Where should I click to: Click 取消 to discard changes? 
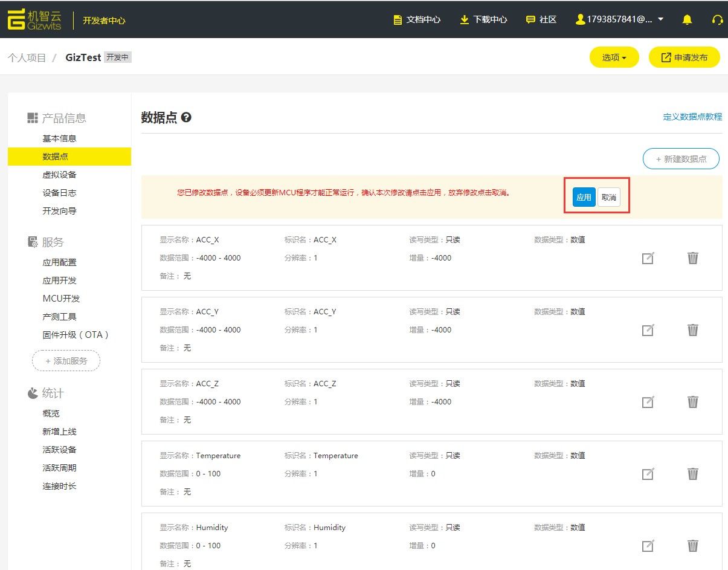click(609, 197)
